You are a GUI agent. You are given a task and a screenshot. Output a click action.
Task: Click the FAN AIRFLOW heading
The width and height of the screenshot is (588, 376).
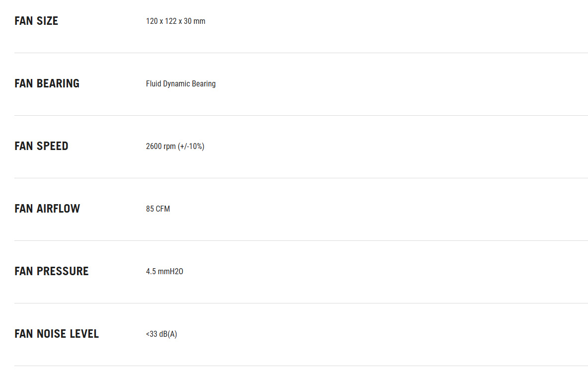(47, 209)
